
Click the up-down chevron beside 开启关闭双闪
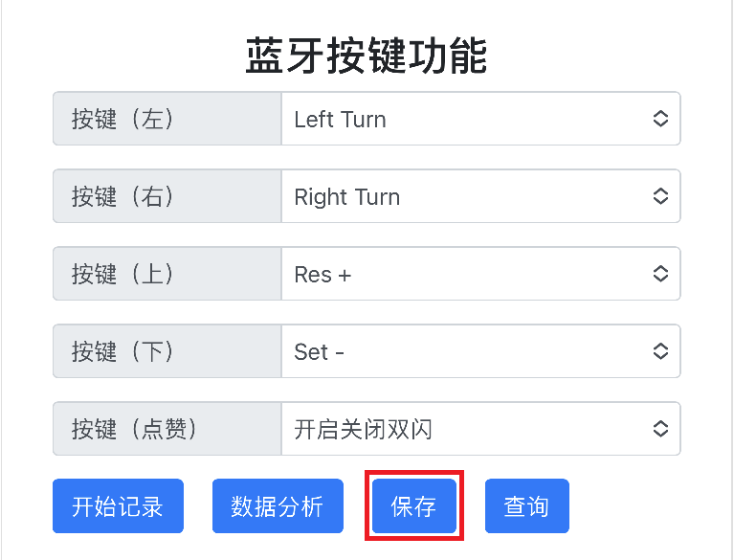click(x=660, y=429)
